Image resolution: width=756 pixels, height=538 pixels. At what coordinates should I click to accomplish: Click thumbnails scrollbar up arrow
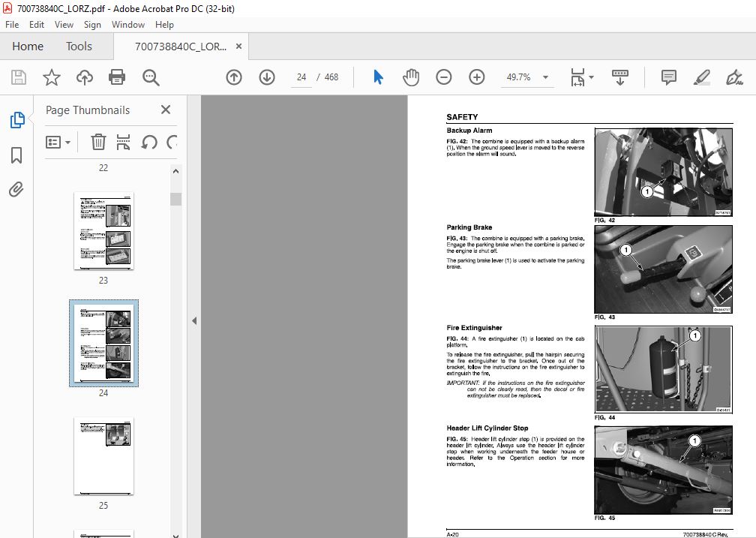pyautogui.click(x=176, y=171)
